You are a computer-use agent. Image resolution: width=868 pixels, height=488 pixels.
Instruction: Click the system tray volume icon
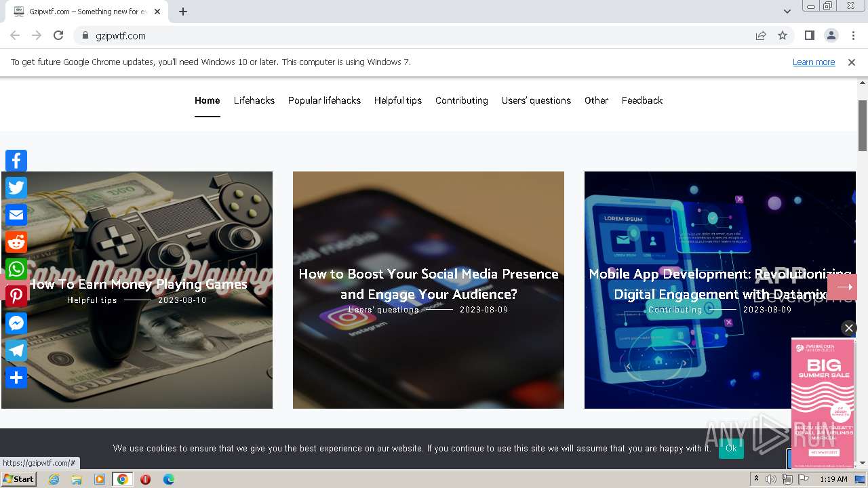click(771, 479)
